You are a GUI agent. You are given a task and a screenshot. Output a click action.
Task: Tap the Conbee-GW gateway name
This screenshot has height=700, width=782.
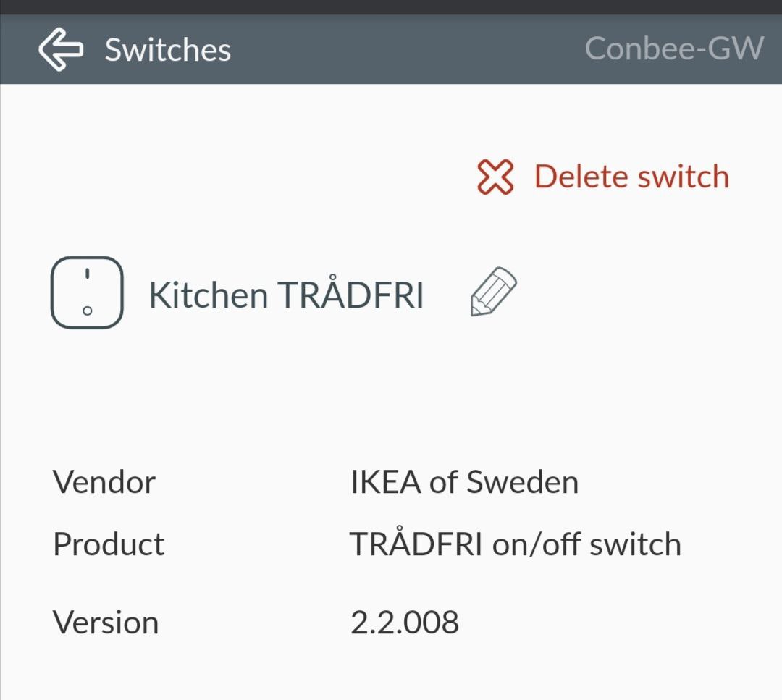pyautogui.click(x=673, y=49)
